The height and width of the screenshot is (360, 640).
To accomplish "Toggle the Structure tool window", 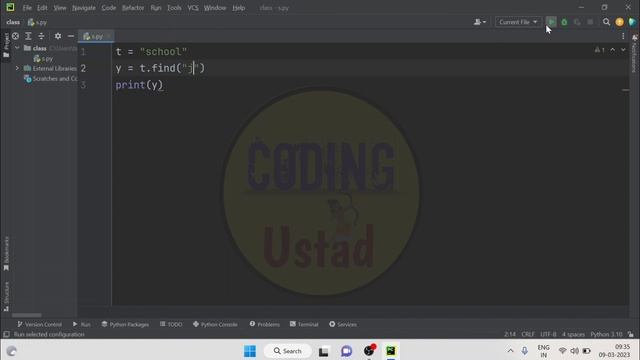I will (6, 297).
